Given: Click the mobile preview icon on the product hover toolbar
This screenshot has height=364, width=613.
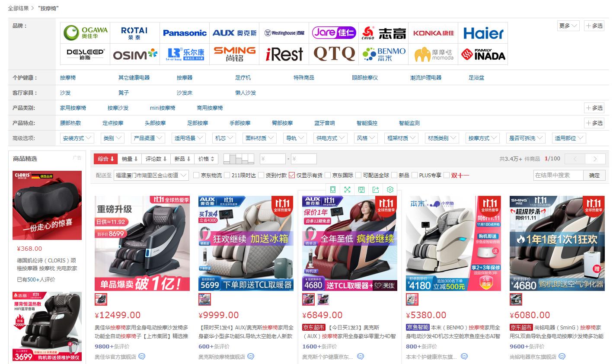Looking at the screenshot, I should point(333,189).
